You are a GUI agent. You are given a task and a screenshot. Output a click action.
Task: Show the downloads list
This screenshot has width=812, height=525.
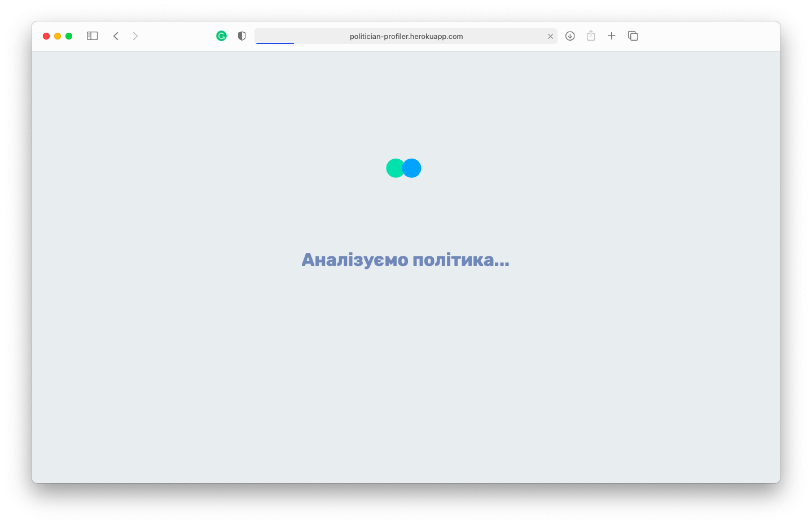[570, 36]
